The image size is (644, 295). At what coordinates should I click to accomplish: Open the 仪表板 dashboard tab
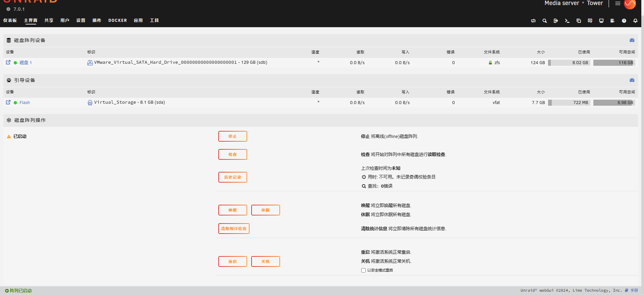(10, 20)
